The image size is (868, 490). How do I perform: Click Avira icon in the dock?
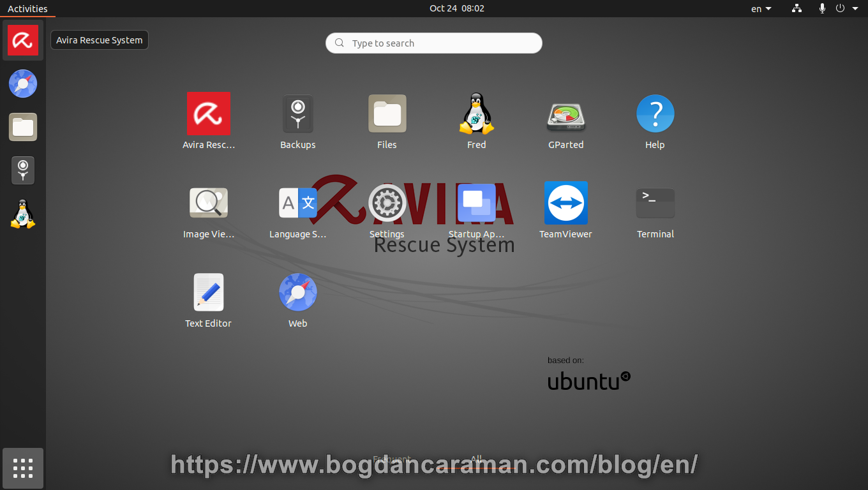tap(23, 40)
